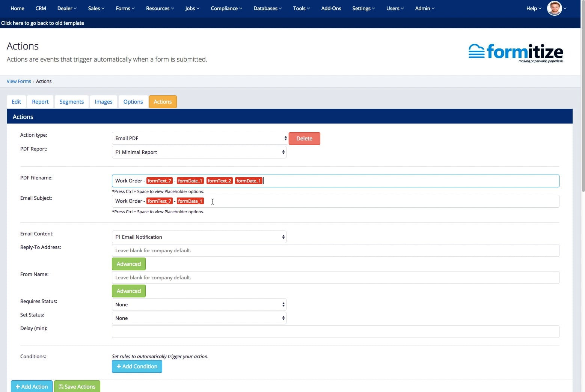Viewport: 585px width, 392px height.
Task: Click into the Email Subject field
Action: [335, 201]
